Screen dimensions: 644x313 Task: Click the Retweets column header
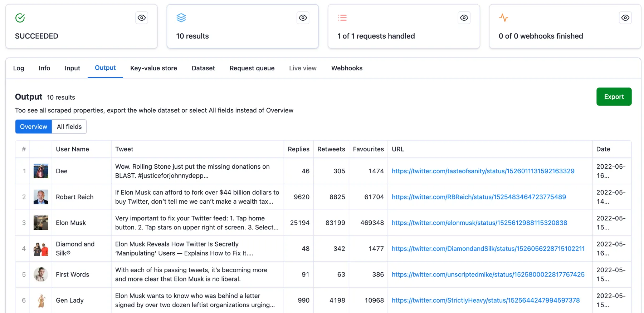point(331,149)
